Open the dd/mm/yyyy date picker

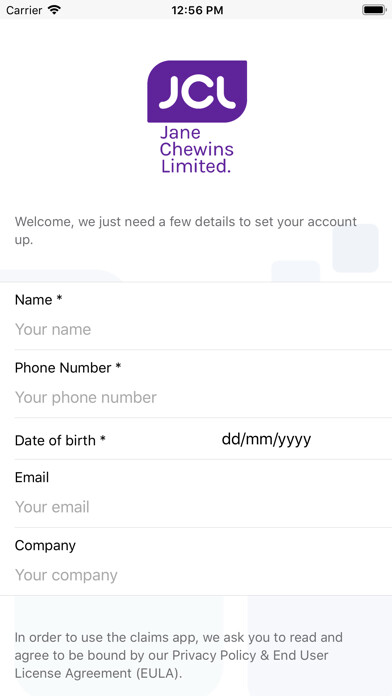pyautogui.click(x=266, y=439)
